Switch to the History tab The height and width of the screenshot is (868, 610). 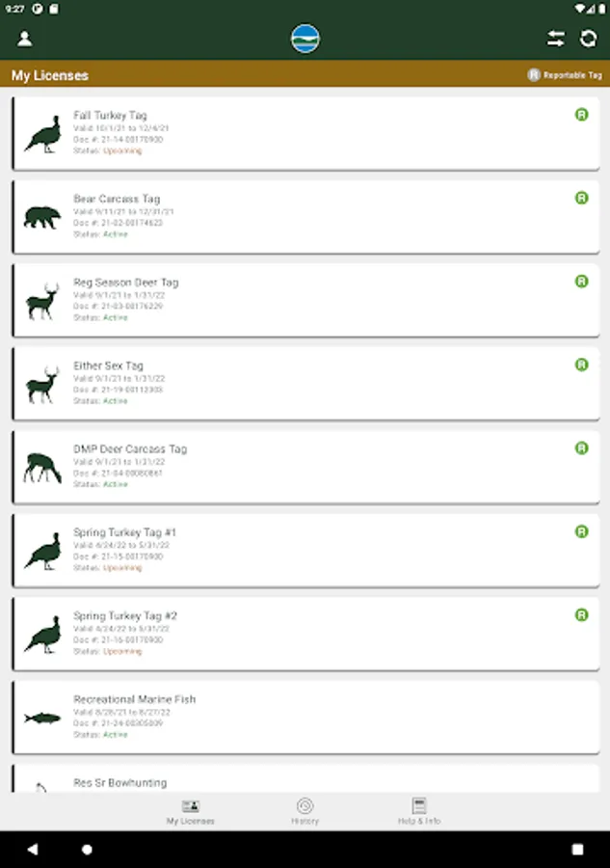point(305,811)
